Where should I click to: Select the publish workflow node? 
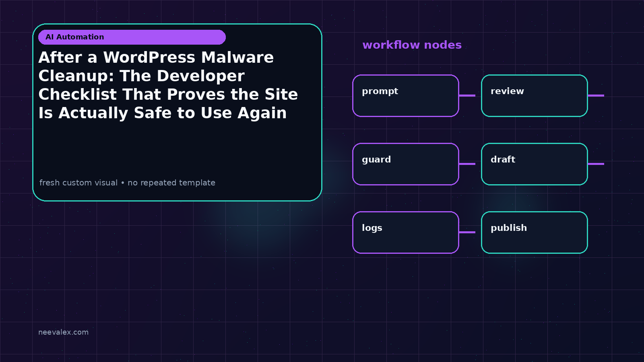click(x=535, y=232)
